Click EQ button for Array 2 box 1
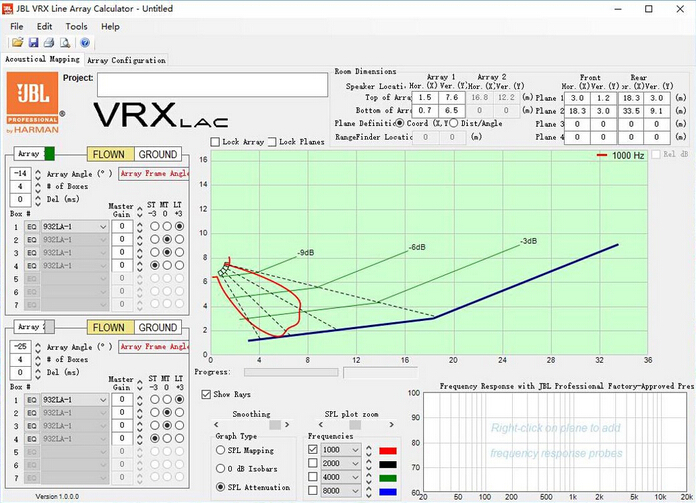Screen dimensions: 696x503 32,400
